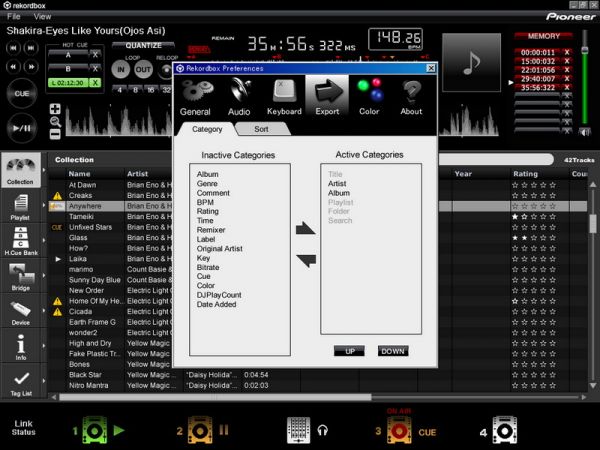The height and width of the screenshot is (450, 600).
Task: Zoom out waveform with minus icon
Action: pyautogui.click(x=55, y=134)
